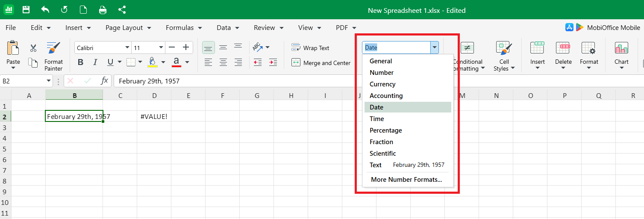Click the Undo arrow icon
The image size is (644, 219).
click(x=45, y=10)
